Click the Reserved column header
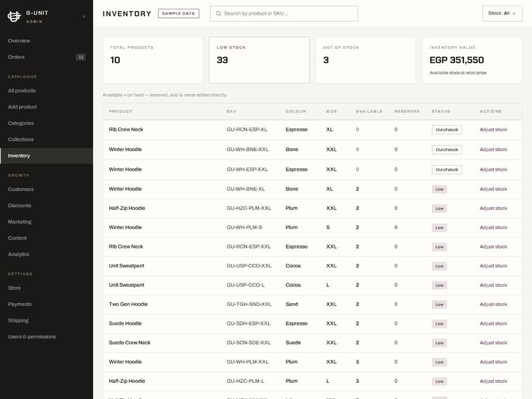Viewport: 532px width, 399px height. tap(407, 111)
